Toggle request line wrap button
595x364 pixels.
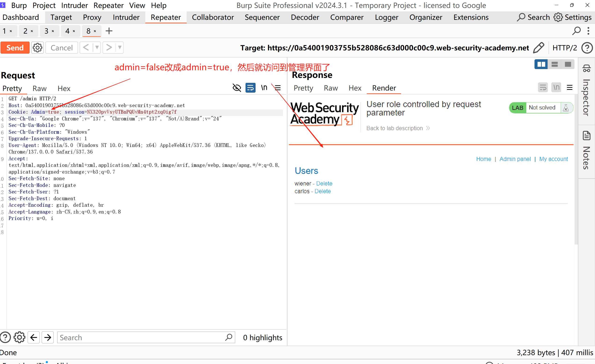(250, 88)
